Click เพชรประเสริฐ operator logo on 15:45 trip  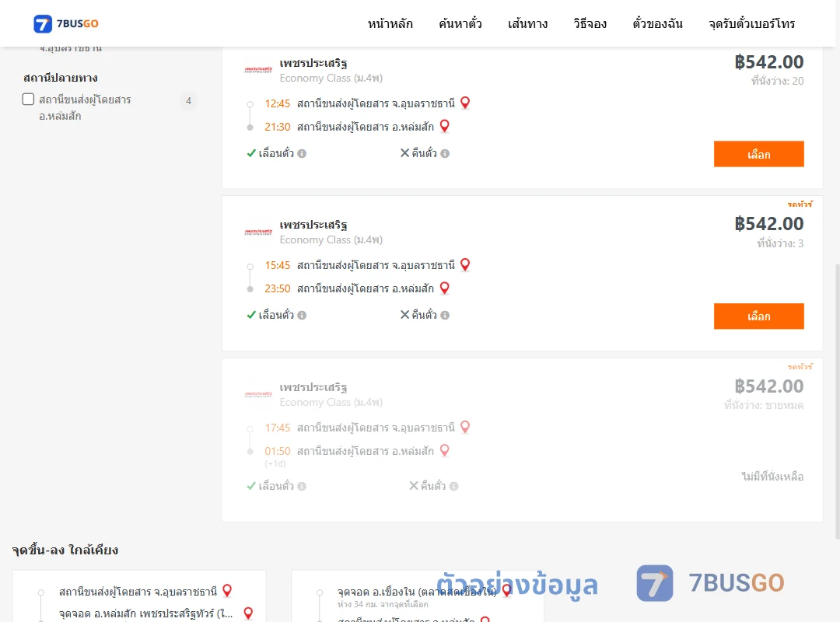pyautogui.click(x=258, y=232)
